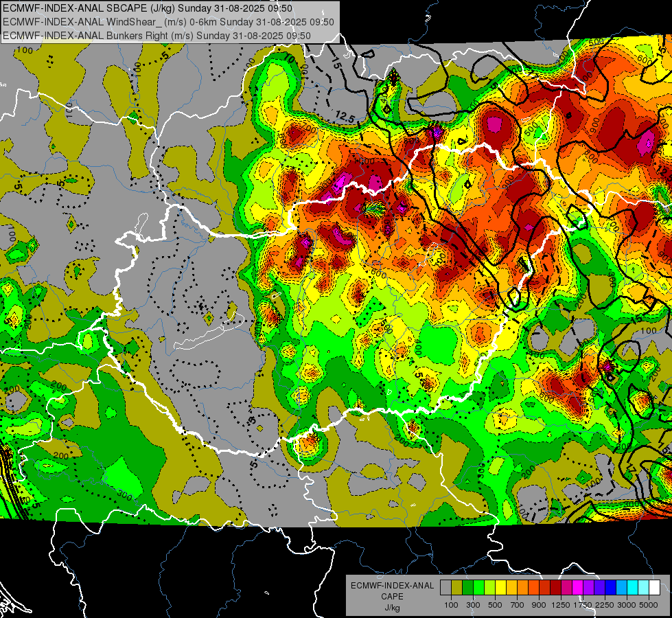
Task: Select the cyan swatch after 3000
Action: [633, 587]
